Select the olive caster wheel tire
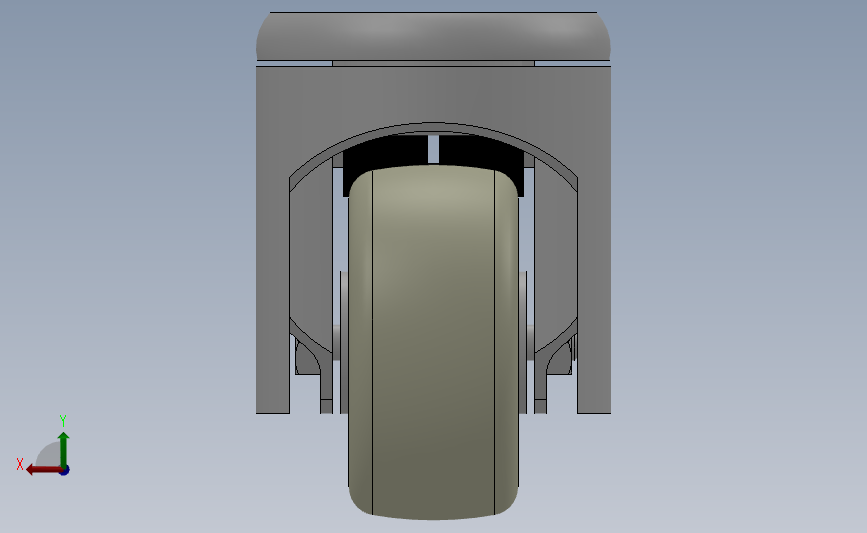This screenshot has height=533, width=867. click(x=433, y=342)
